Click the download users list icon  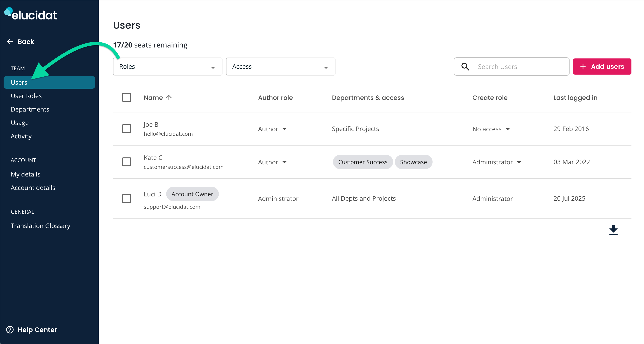pos(613,230)
